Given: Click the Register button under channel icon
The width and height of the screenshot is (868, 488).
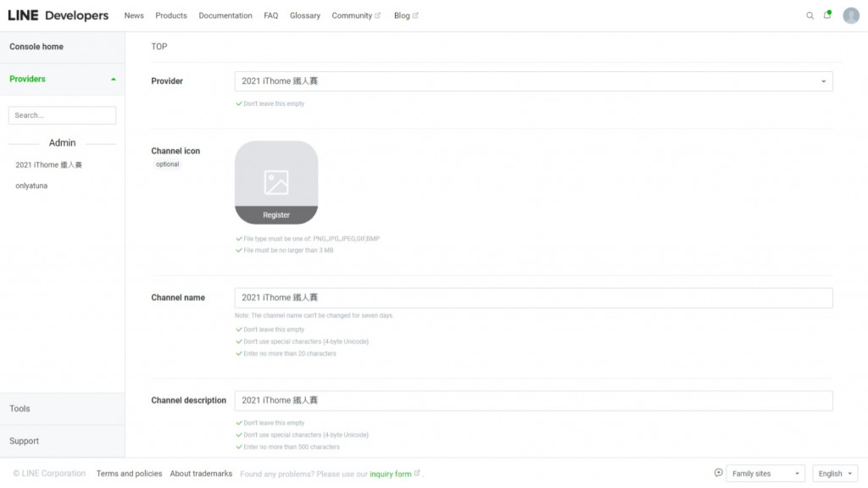Looking at the screenshot, I should click(x=276, y=214).
